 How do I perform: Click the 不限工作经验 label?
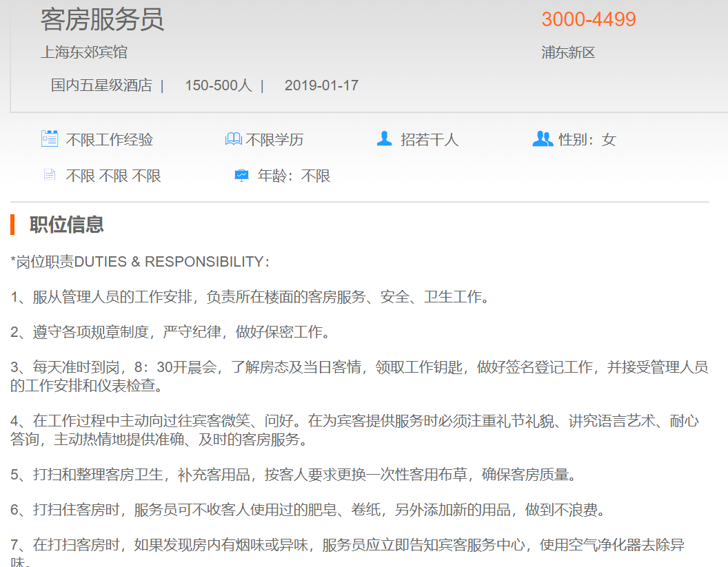[110, 140]
